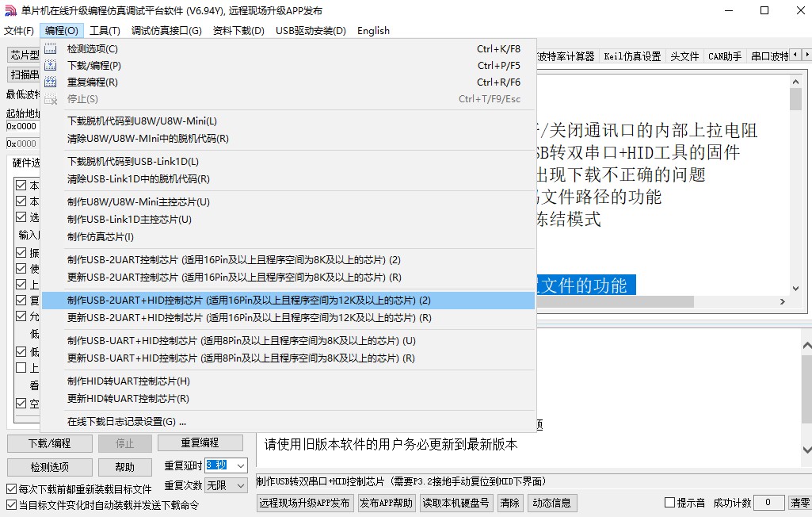Close the 编程(O) menu
The width and height of the screenshot is (812, 517).
coord(62,31)
